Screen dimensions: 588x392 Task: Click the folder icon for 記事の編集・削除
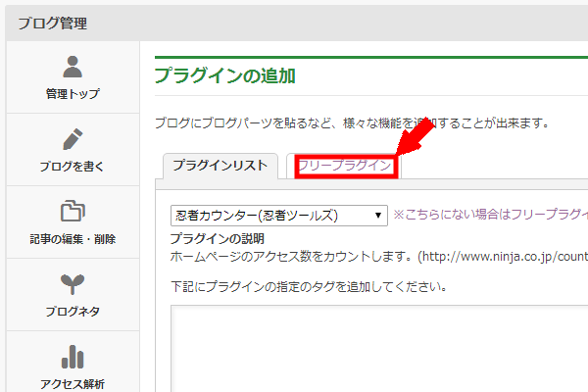tap(73, 211)
